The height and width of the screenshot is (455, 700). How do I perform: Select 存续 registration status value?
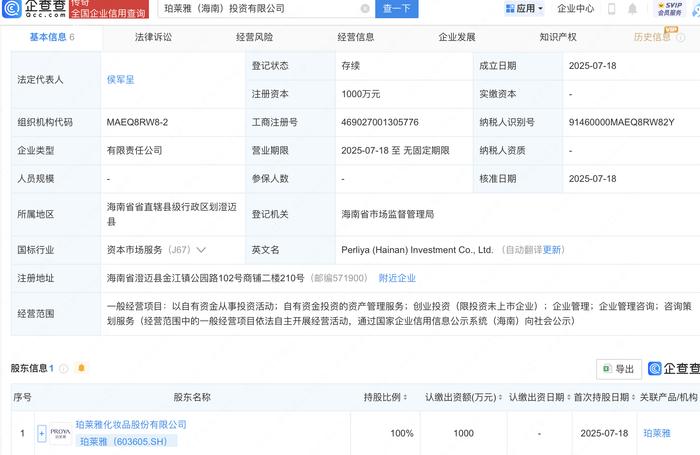click(x=350, y=66)
